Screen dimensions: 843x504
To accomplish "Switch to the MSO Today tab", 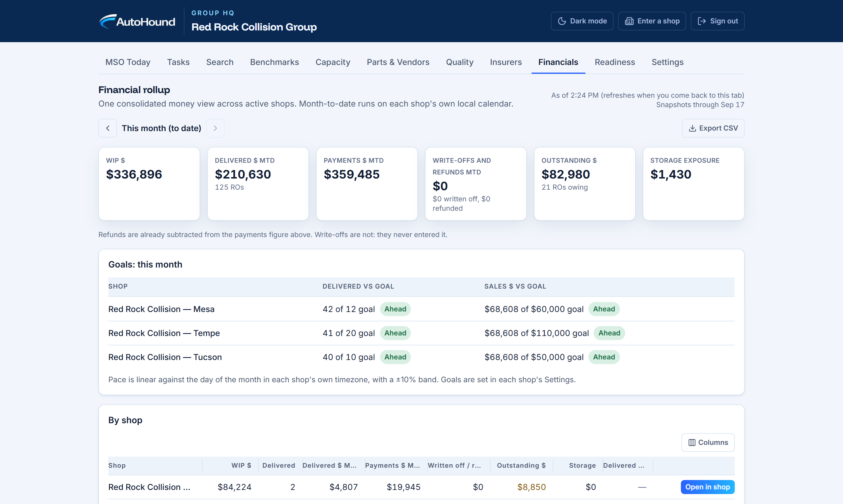I will [128, 62].
